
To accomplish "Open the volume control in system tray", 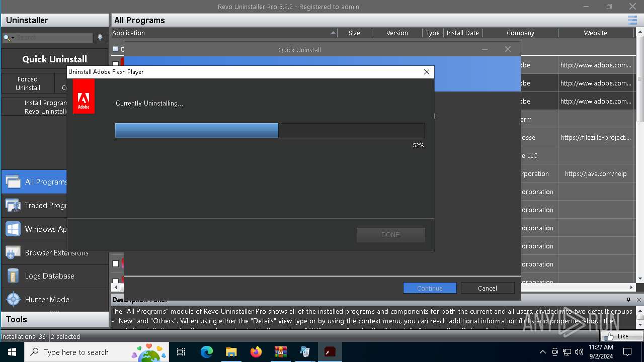I will [579, 352].
